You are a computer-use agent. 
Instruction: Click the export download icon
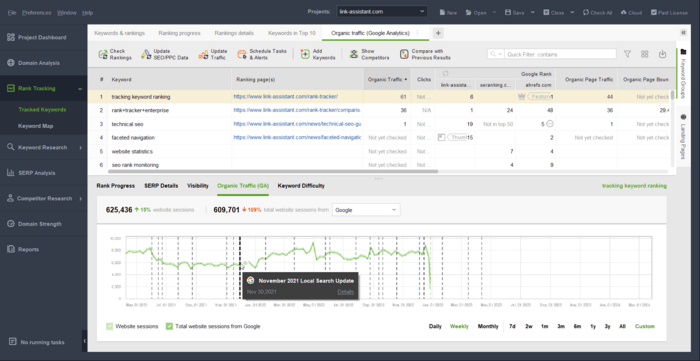pos(662,54)
